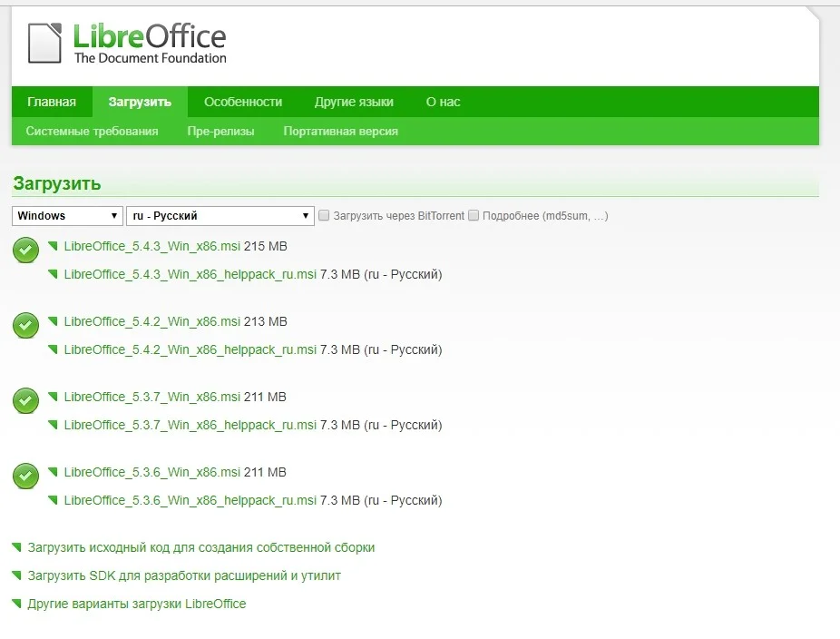Download LibreOffice_5.3.6_Win_x86.msi
Viewport: 840px width, 639px height.
tap(152, 472)
